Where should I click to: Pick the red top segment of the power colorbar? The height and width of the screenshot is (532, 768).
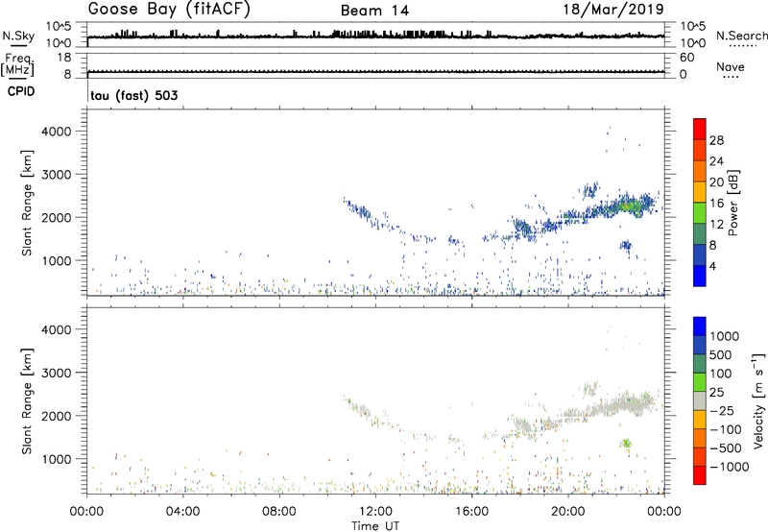(700, 129)
